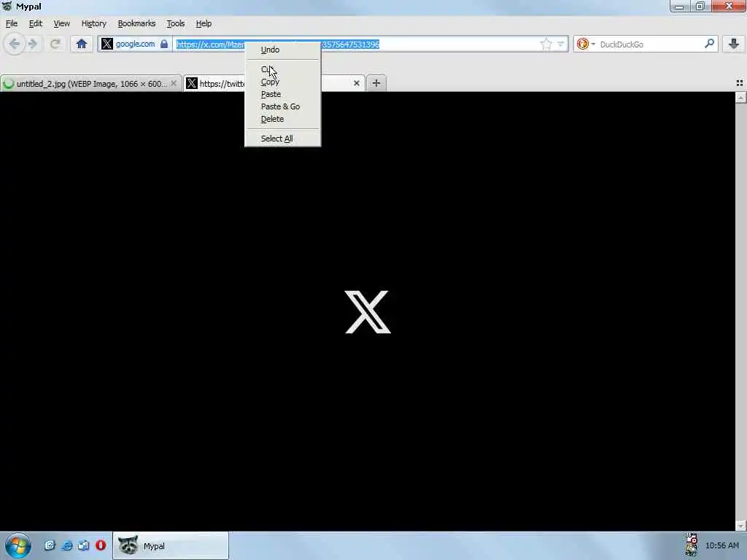Click the google.com identity label

[135, 44]
